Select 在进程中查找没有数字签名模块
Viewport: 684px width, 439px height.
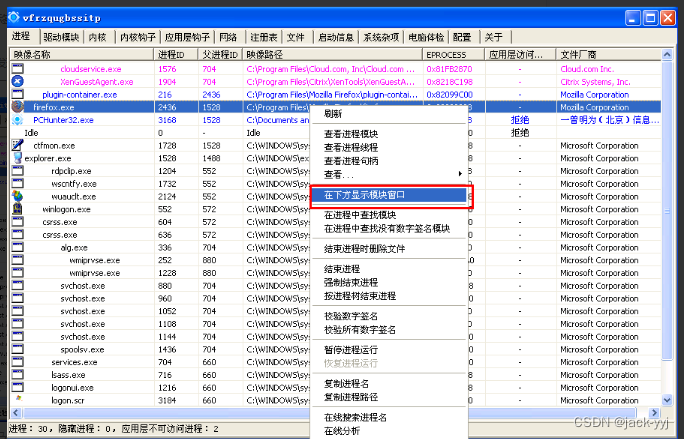pyautogui.click(x=389, y=228)
